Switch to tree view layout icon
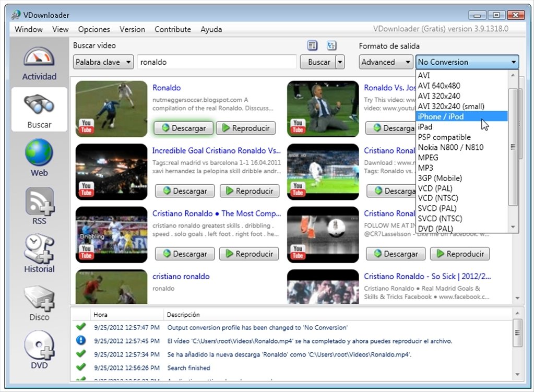The image size is (534, 392). pyautogui.click(x=331, y=45)
